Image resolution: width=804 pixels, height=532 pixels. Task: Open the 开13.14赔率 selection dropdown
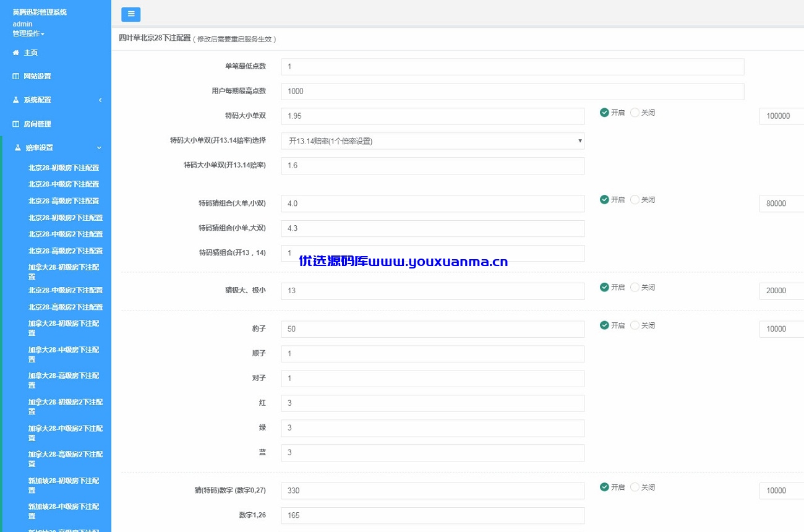433,141
